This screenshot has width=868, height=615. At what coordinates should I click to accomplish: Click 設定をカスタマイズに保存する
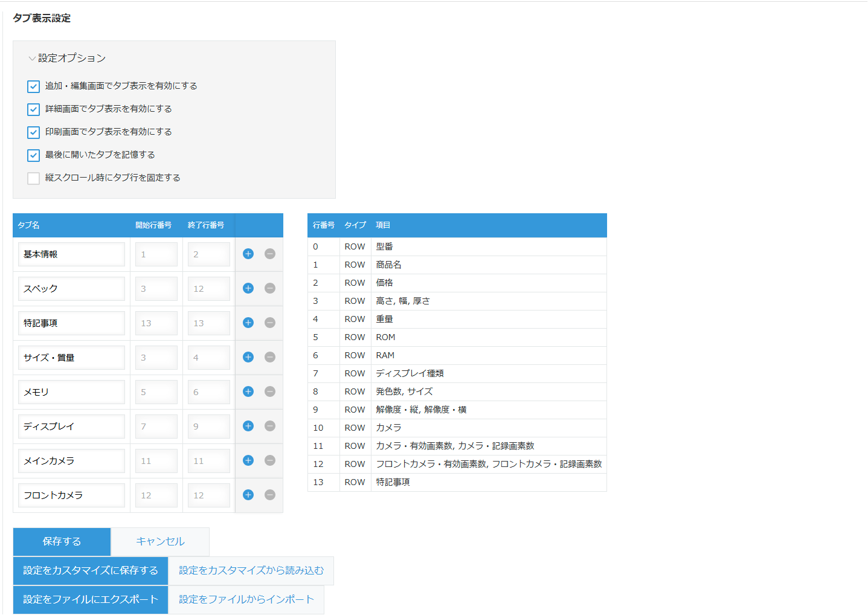click(x=91, y=570)
